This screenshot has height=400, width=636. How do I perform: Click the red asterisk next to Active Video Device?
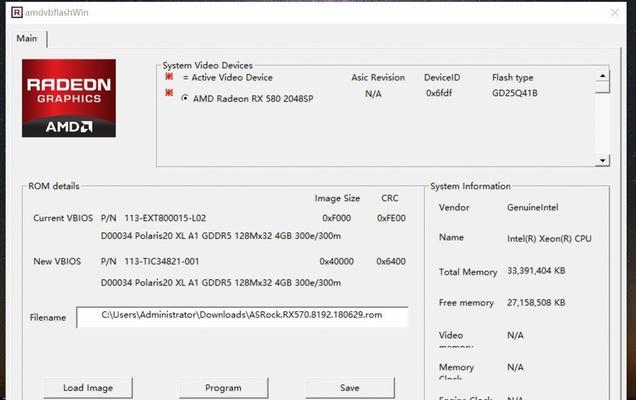pyautogui.click(x=169, y=76)
